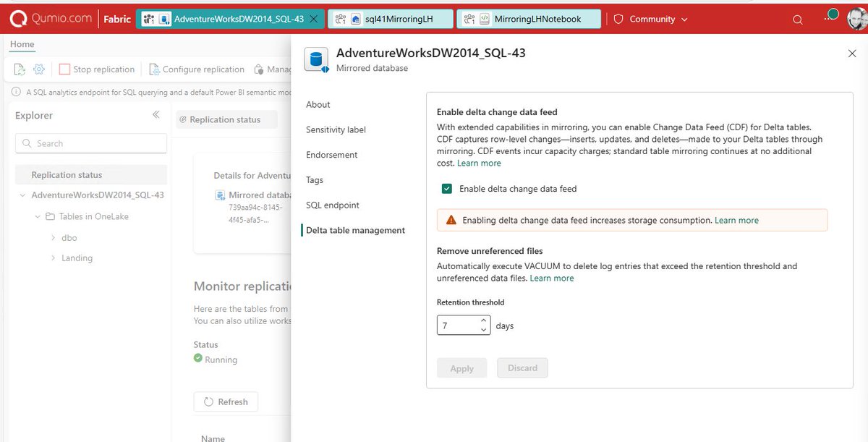The width and height of the screenshot is (868, 442).
Task: Click the refresh page icon in Home toolbar
Action: pos(20,69)
